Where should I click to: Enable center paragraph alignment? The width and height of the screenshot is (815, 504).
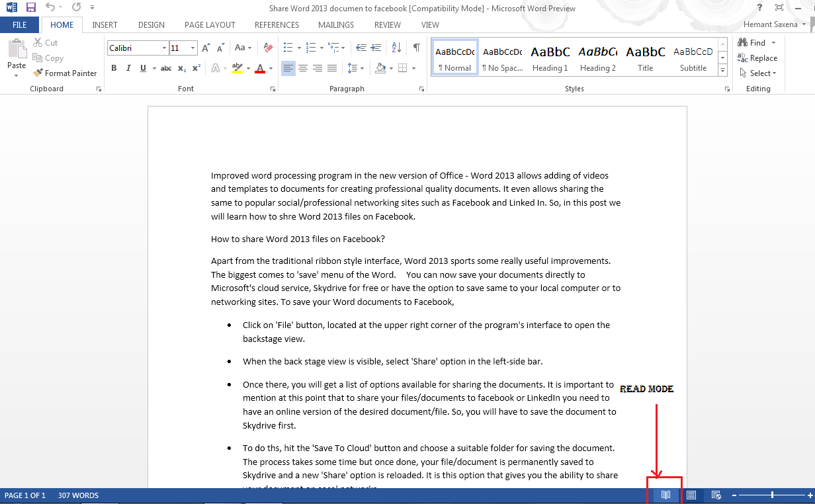point(303,68)
